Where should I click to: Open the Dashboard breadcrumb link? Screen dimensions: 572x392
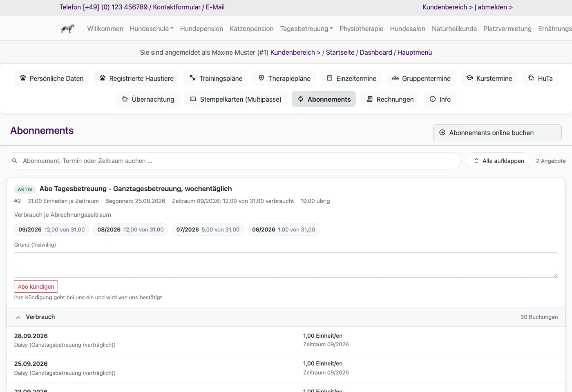click(376, 52)
